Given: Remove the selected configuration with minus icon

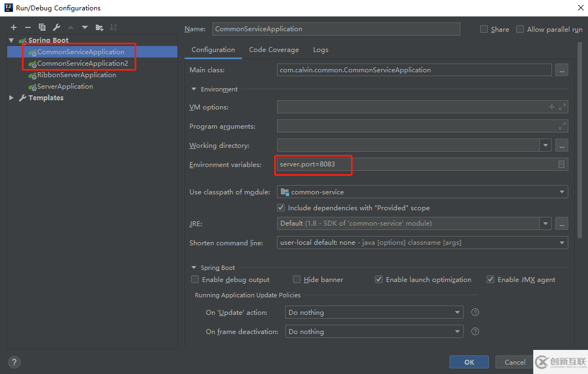Looking at the screenshot, I should pos(28,27).
